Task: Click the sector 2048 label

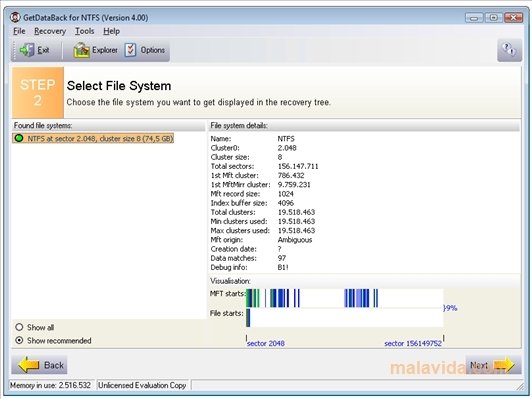Action: (x=266, y=343)
